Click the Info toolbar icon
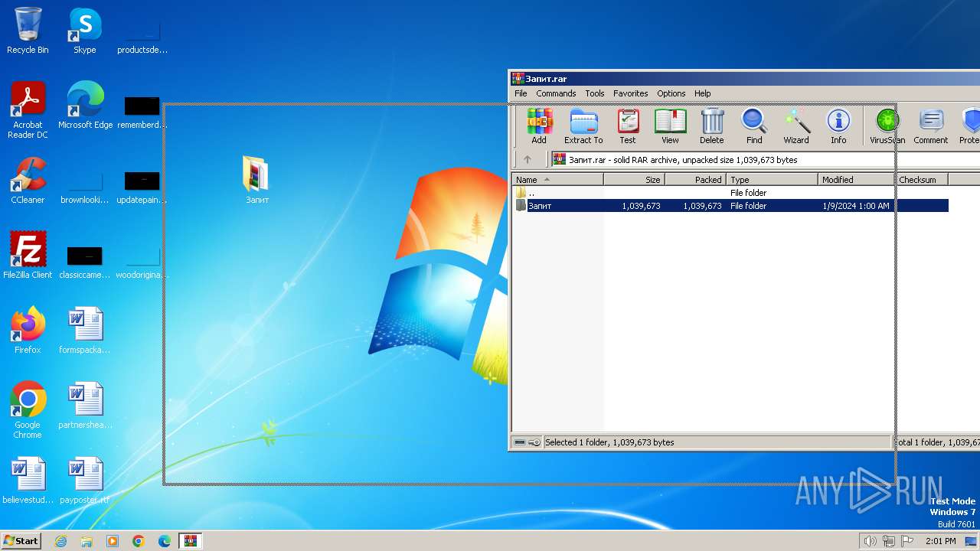The width and height of the screenshot is (980, 551). (838, 126)
